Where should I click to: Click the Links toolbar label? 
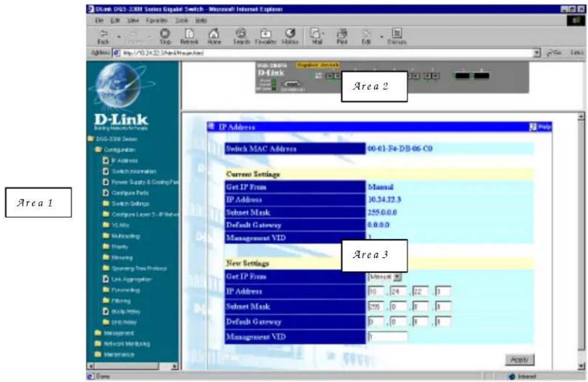(577, 53)
